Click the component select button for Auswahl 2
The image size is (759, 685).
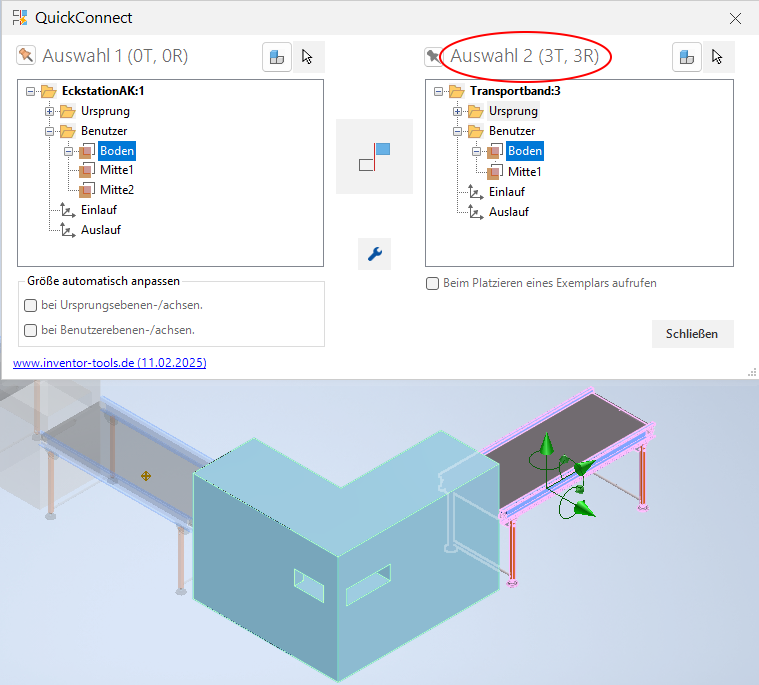(686, 57)
